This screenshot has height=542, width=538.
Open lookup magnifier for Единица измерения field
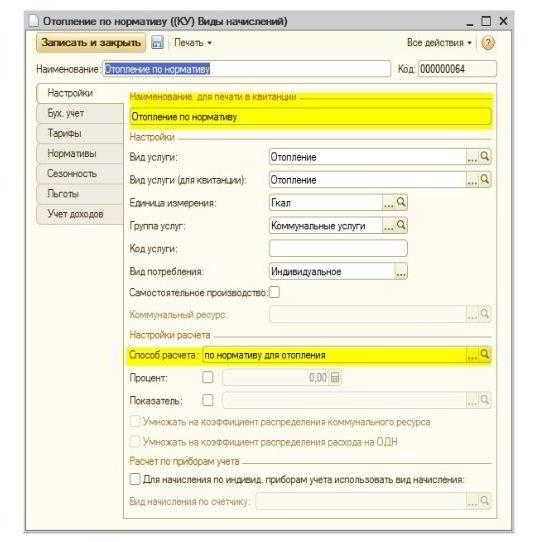[401, 203]
